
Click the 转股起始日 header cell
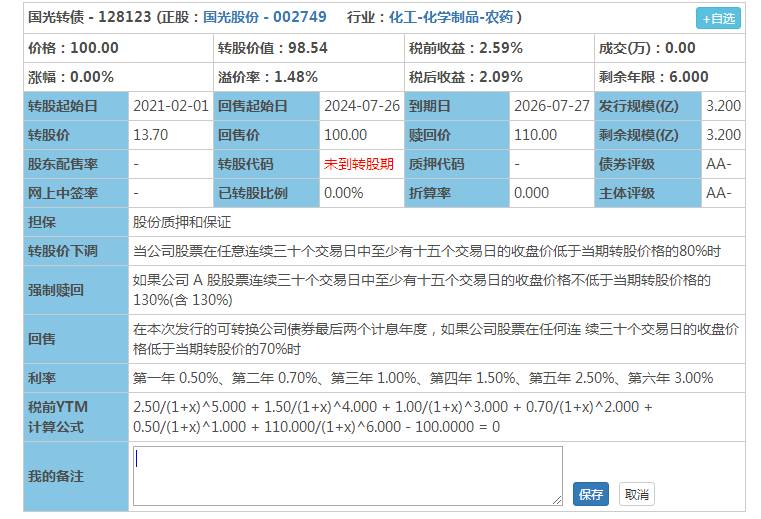(x=76, y=106)
